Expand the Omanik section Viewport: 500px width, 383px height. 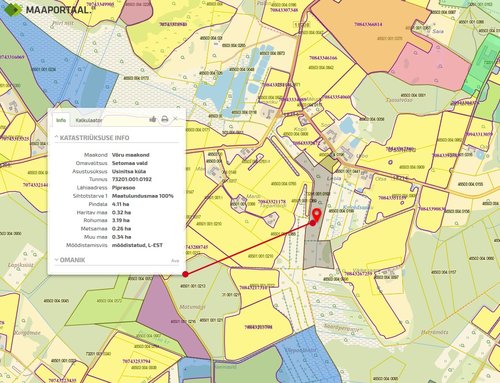click(70, 260)
